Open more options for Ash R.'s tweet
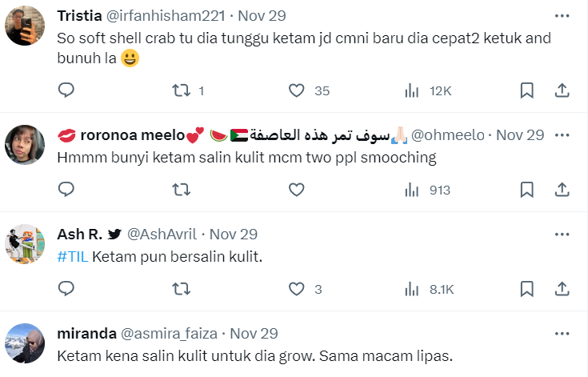This screenshot has height=377, width=588. tap(562, 234)
